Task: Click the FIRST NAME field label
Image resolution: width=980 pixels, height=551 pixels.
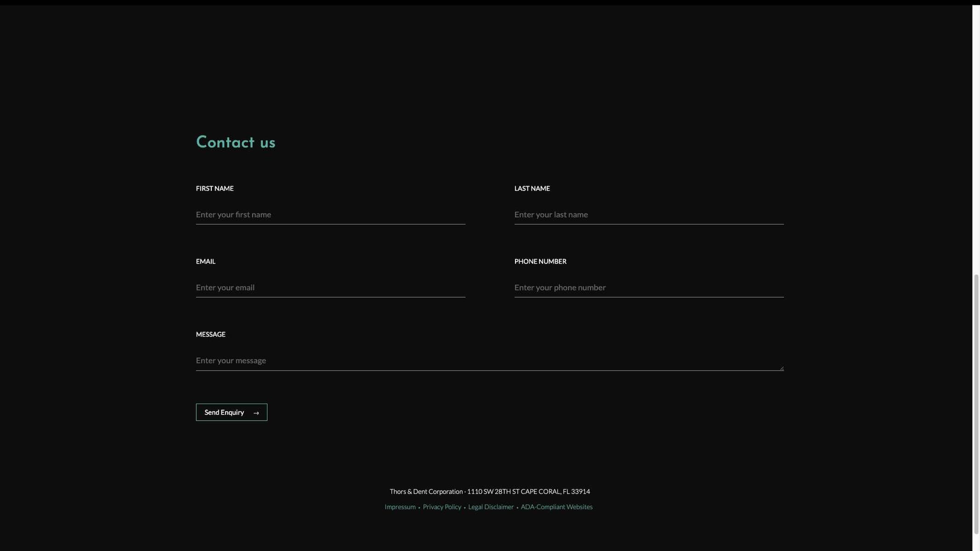Action: 215,188
